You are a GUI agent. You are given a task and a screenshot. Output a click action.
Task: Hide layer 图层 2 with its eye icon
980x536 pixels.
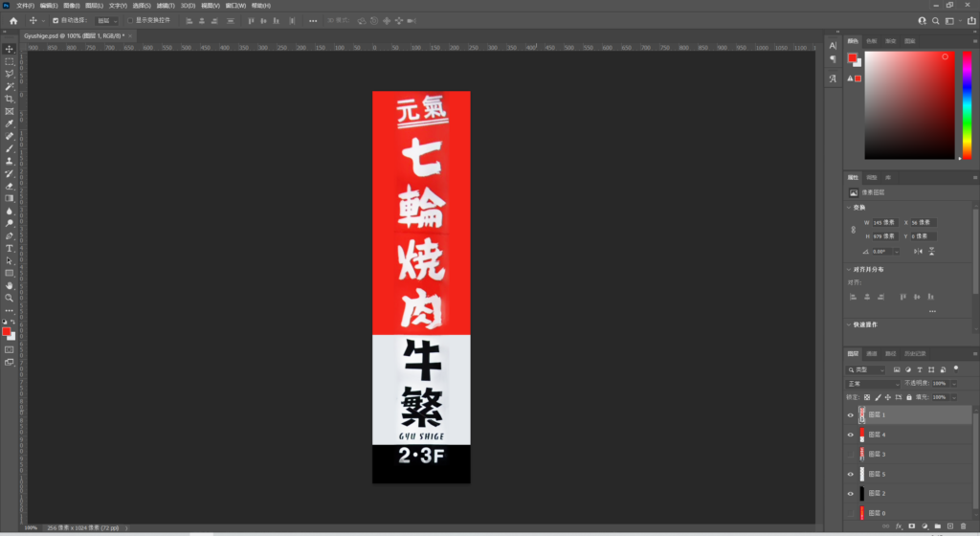click(850, 494)
